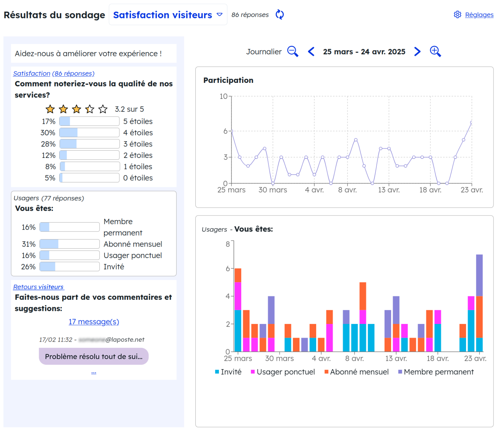Click the refresh responses icon
Viewport: 504px width, 431px height.
pyautogui.click(x=279, y=14)
